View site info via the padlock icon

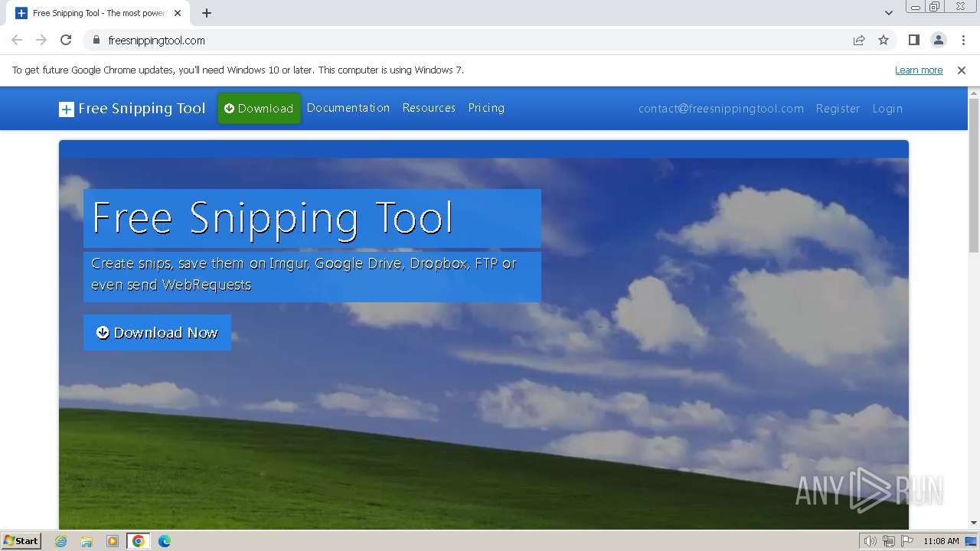click(x=96, y=40)
